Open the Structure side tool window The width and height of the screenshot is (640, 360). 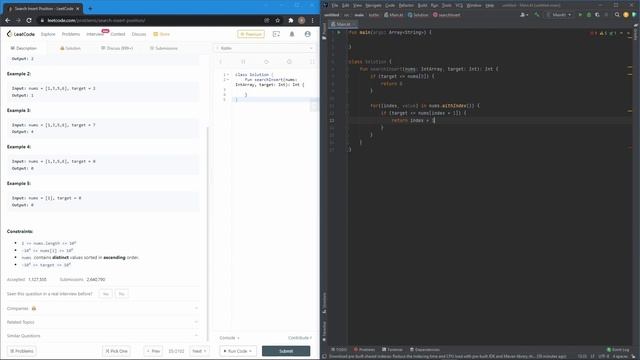pyautogui.click(x=324, y=303)
